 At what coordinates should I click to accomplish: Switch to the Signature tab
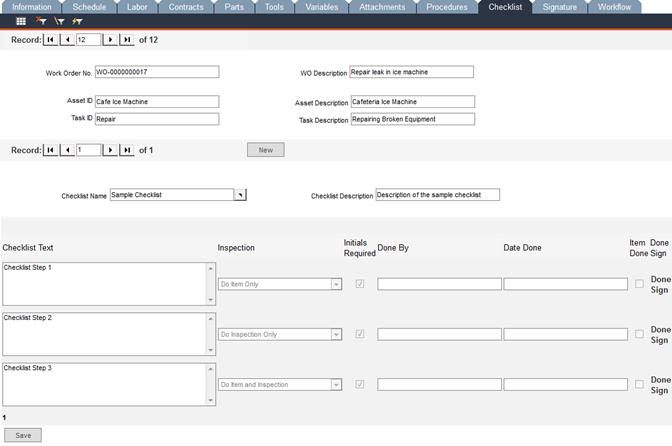point(559,7)
